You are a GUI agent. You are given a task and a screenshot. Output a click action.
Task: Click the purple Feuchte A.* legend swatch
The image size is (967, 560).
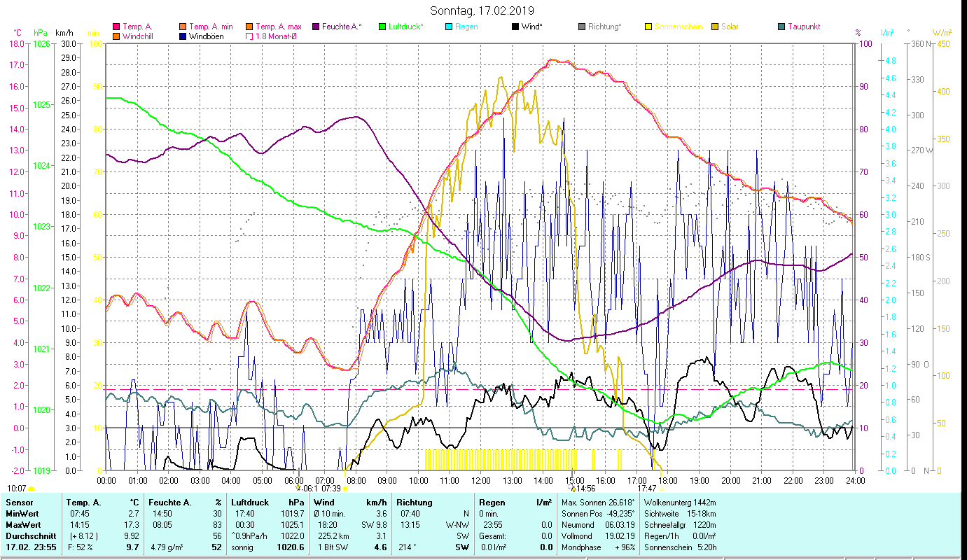pos(315,27)
